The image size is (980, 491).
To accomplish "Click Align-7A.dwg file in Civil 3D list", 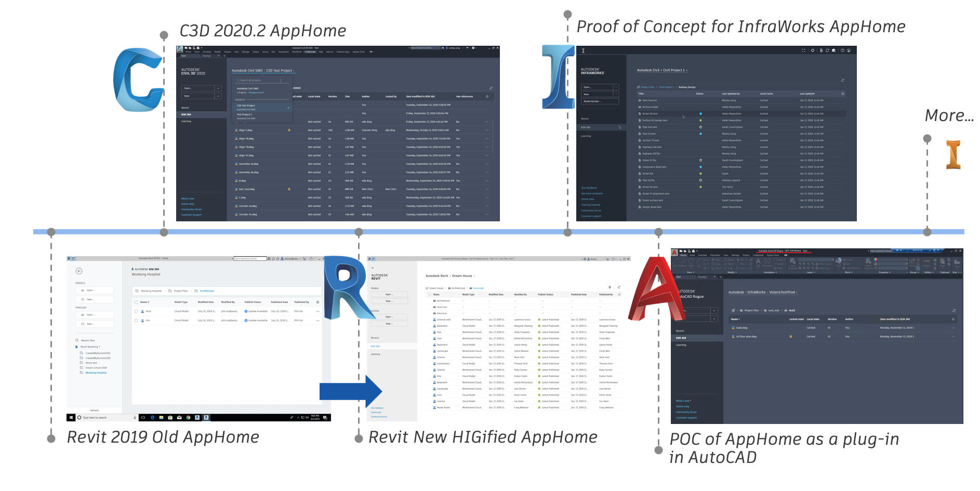I will point(246,139).
